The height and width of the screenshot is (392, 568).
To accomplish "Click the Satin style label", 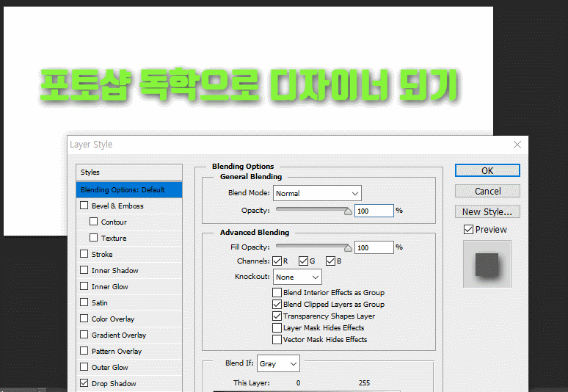I will [x=99, y=303].
